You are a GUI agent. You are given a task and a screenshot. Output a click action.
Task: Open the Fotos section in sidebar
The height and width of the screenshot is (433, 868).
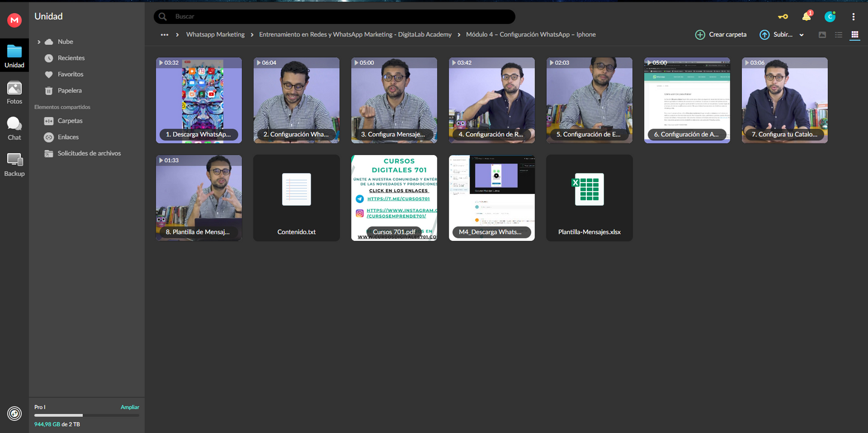point(14,92)
